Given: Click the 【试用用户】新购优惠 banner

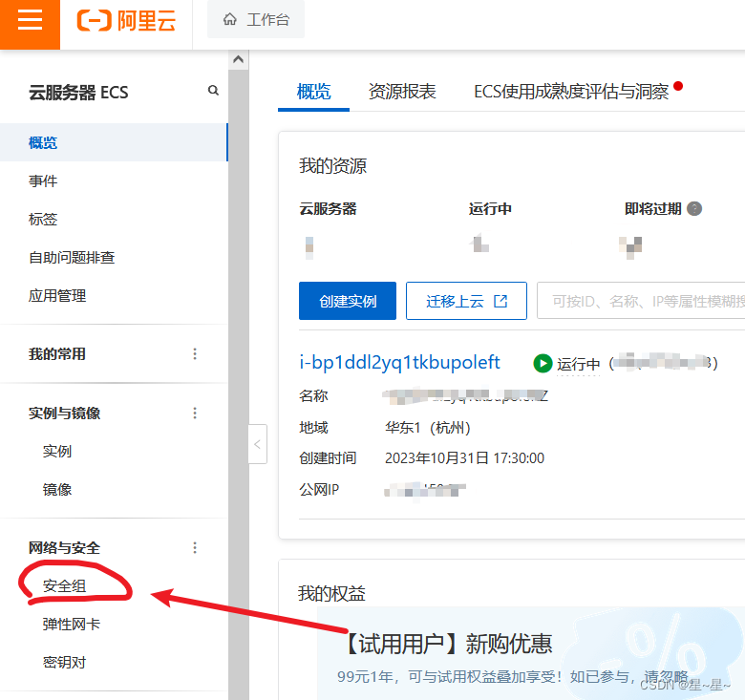Looking at the screenshot, I should click(531, 653).
